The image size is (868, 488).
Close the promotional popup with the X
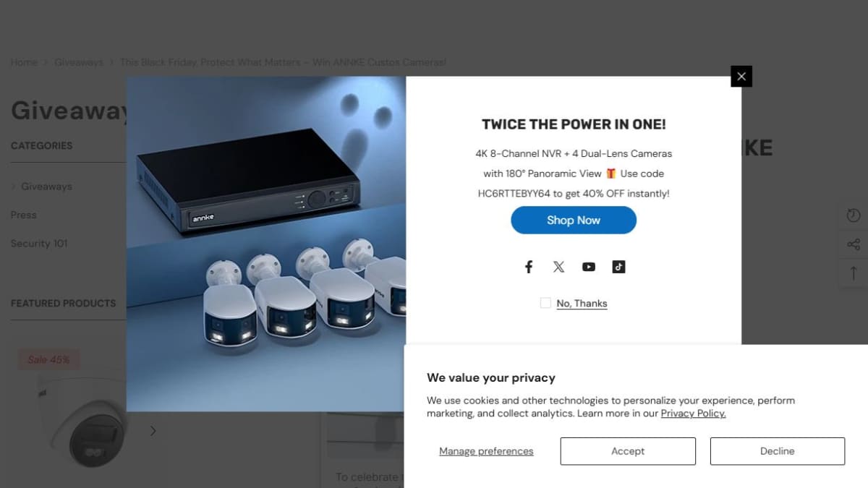(741, 76)
